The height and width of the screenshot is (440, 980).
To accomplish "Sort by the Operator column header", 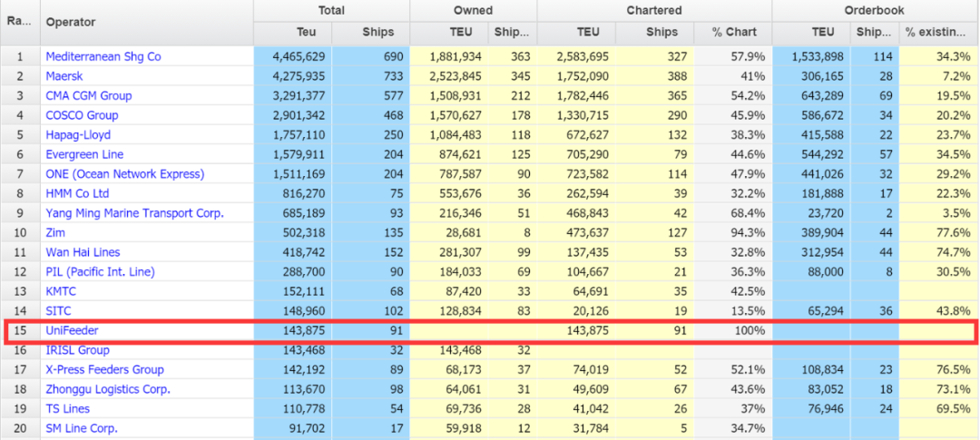I will [x=71, y=22].
